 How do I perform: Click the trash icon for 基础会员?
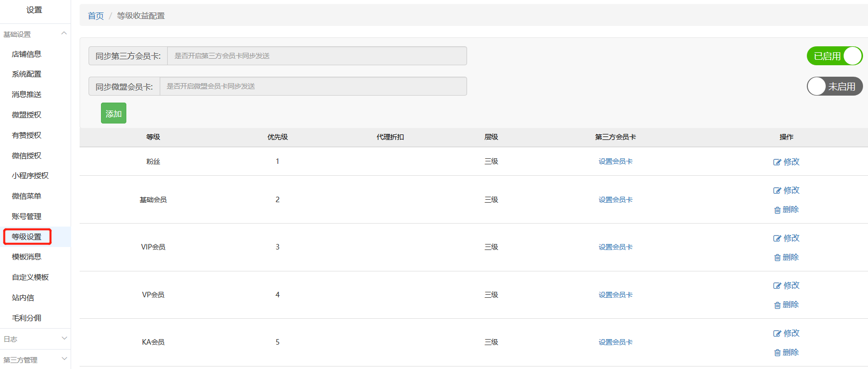pyautogui.click(x=777, y=210)
